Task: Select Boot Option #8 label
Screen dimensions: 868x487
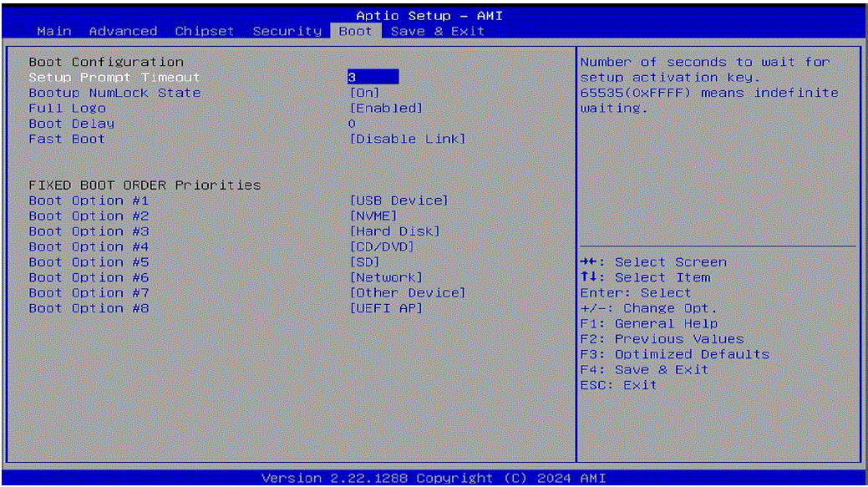Action: coord(89,308)
